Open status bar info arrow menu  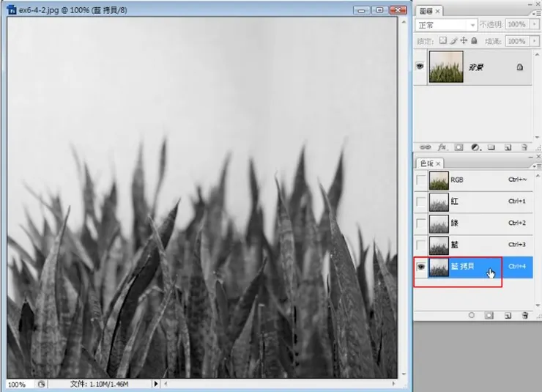point(155,384)
